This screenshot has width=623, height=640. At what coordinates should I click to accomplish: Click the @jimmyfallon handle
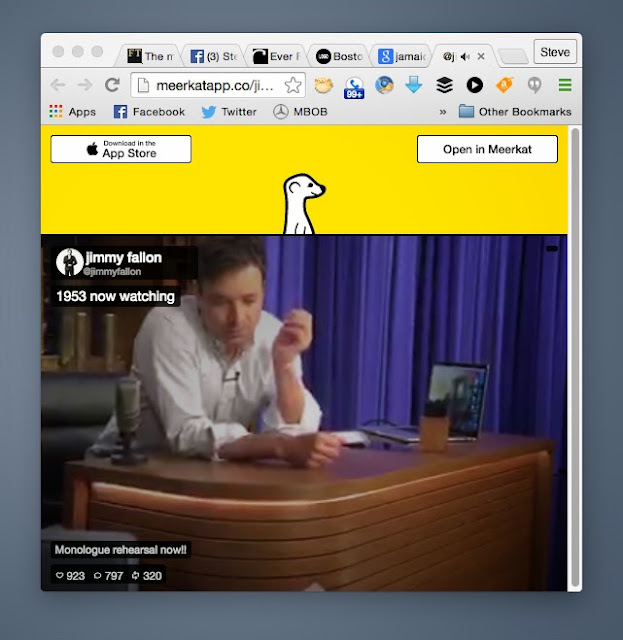click(112, 272)
